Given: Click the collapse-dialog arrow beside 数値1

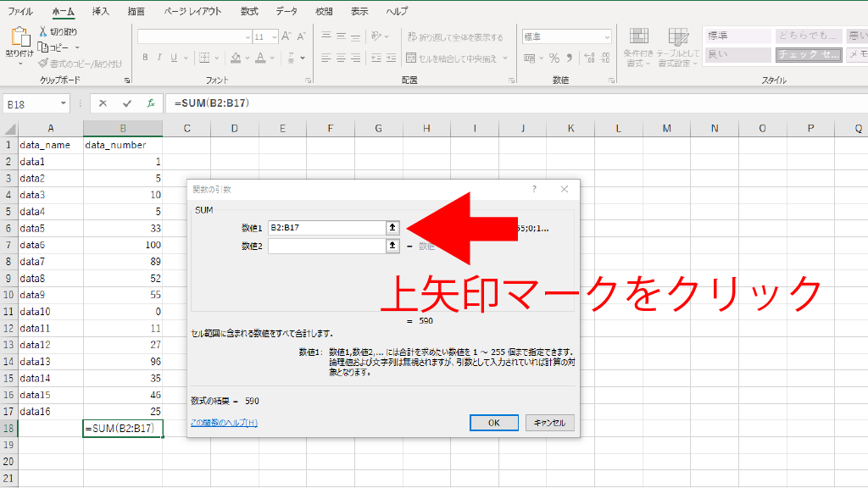Looking at the screenshot, I should [x=392, y=227].
